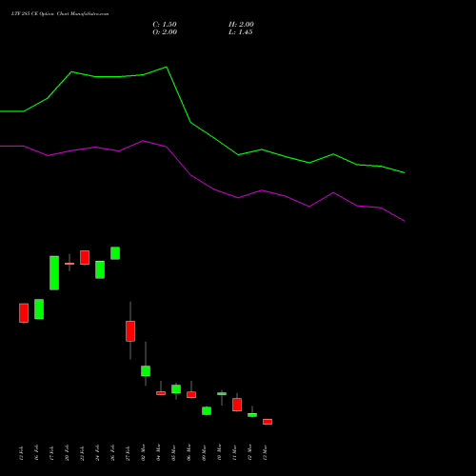The image size is (476, 476).
Task: Select the 27 Feb date label
Action: (128, 452)
